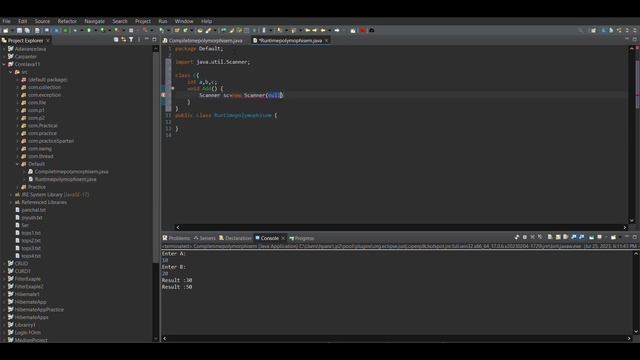This screenshot has height=360, width=640.
Task: Collapse the Default package node
Action: 18,164
